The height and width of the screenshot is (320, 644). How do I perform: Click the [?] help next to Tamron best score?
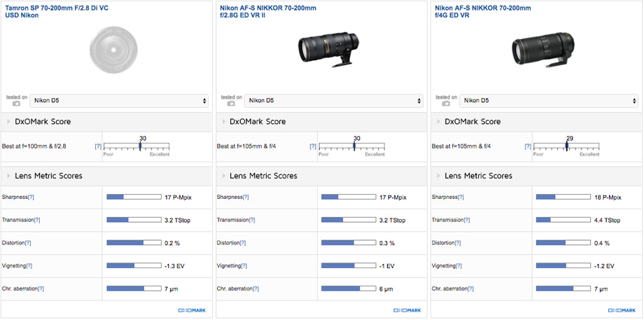point(98,146)
